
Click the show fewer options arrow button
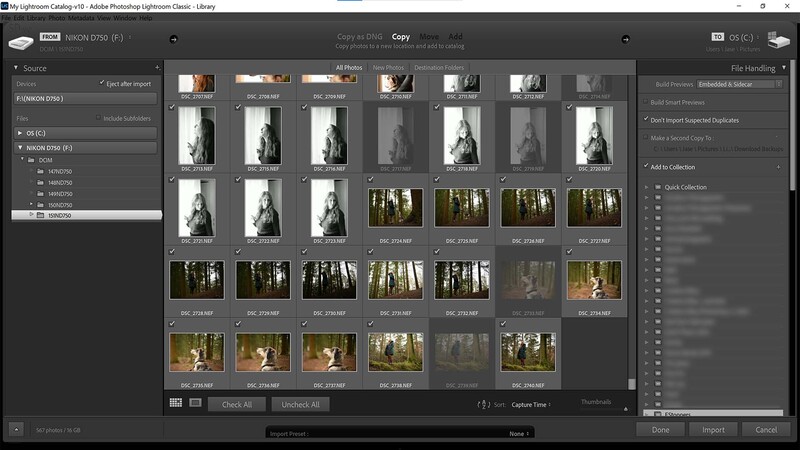[16, 430]
